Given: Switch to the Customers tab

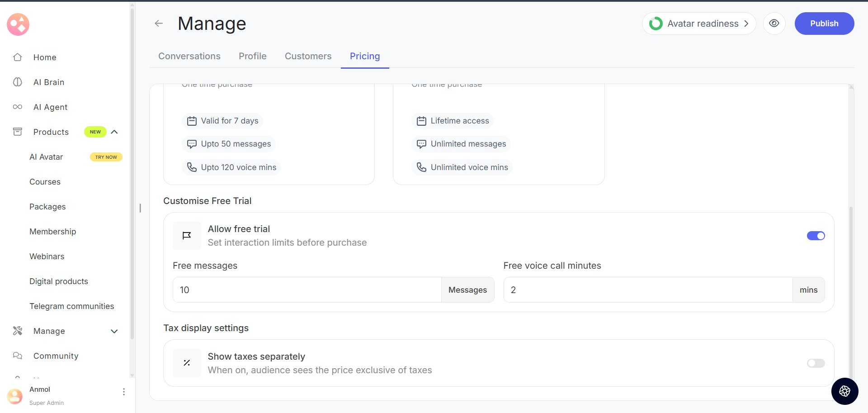Looking at the screenshot, I should 308,56.
